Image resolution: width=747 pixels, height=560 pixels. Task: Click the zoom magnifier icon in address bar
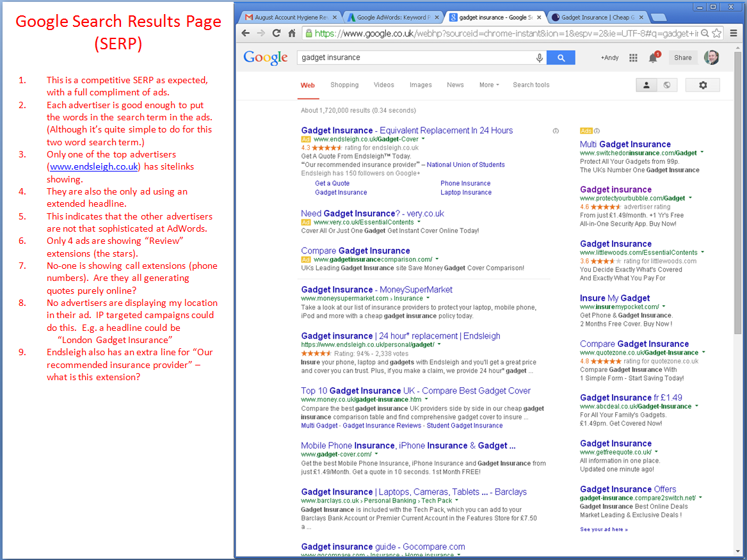coord(705,33)
